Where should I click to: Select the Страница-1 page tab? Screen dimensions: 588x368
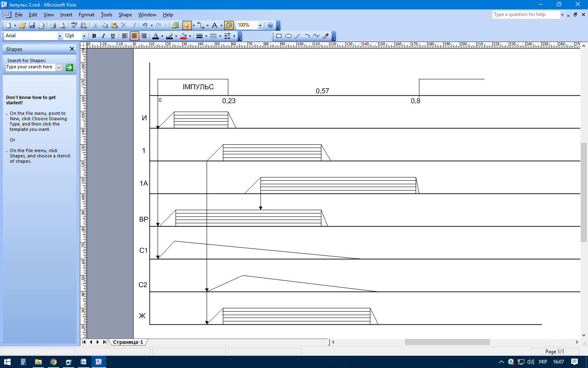[x=128, y=342]
